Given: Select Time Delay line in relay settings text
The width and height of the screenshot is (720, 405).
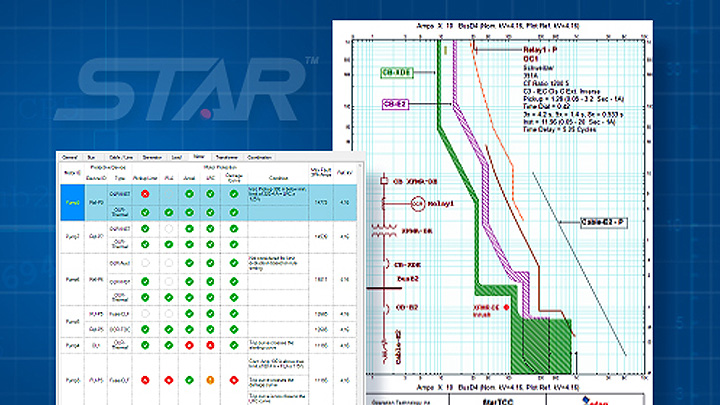Looking at the screenshot, I should click(x=559, y=129).
